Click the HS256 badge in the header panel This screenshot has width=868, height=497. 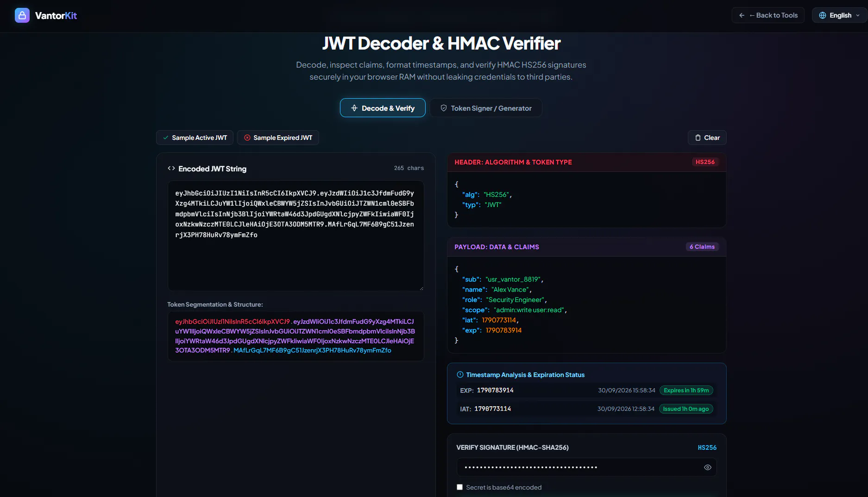tap(705, 162)
